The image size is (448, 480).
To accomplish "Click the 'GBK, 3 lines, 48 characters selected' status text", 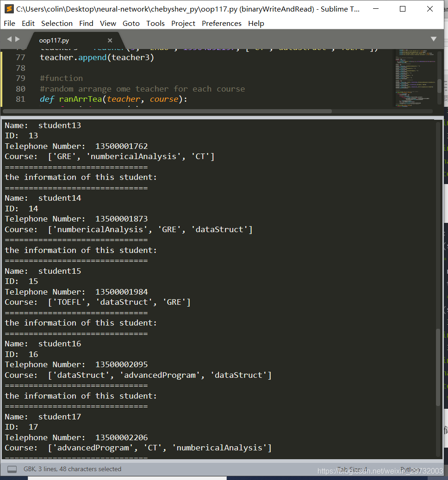I will [72, 469].
